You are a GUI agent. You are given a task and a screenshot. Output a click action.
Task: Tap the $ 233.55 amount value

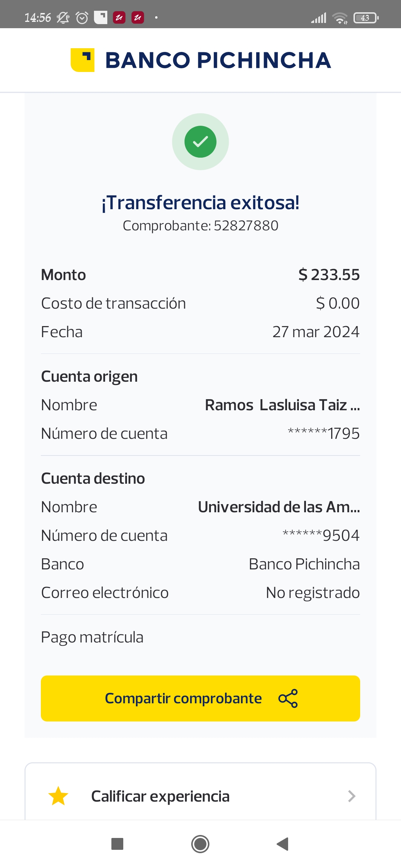click(329, 275)
